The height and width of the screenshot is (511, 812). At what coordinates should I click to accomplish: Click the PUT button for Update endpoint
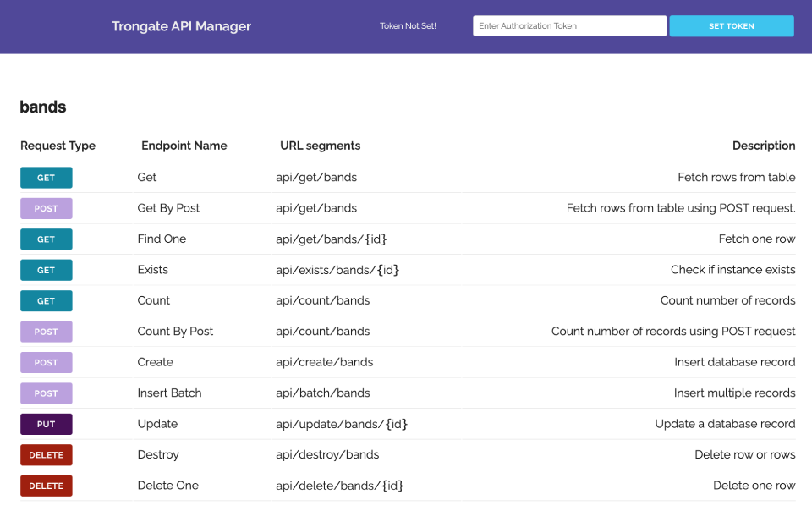tap(46, 424)
